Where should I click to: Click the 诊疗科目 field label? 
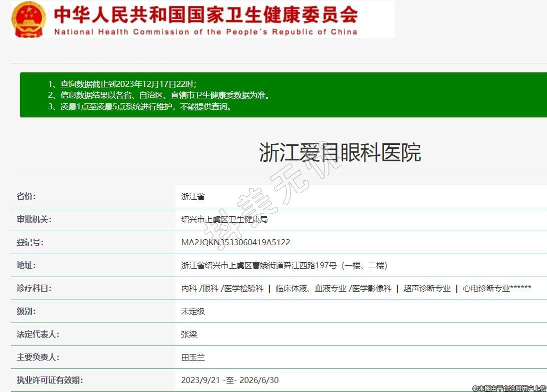[34, 288]
